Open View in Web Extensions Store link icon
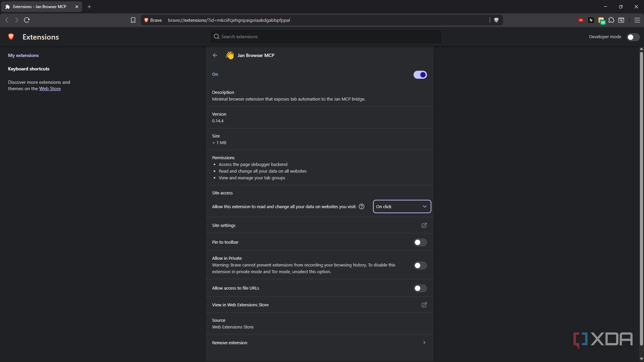This screenshot has width=644, height=362. point(424,305)
